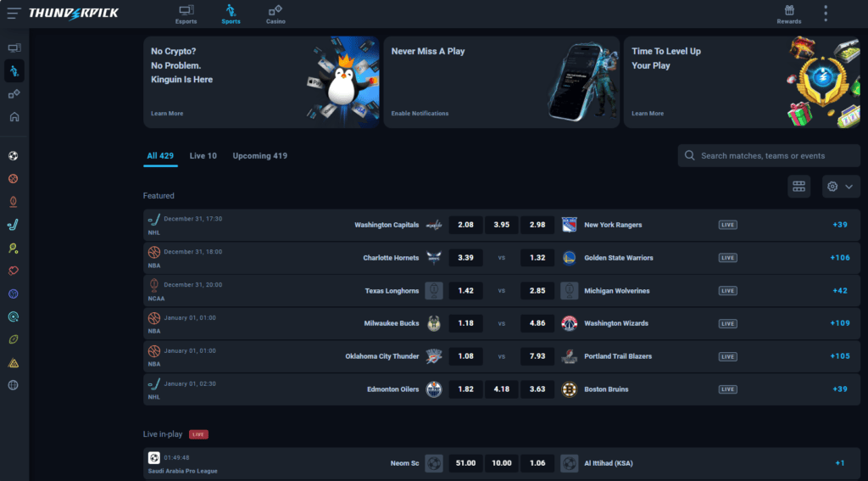This screenshot has width=868, height=481.
Task: Filter by soccer ball icon in sidebar
Action: click(14, 156)
